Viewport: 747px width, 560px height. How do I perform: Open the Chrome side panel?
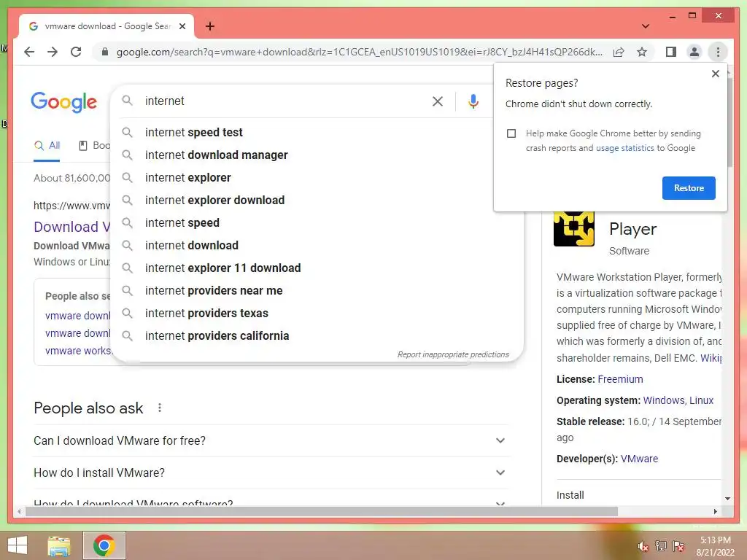pyautogui.click(x=671, y=52)
